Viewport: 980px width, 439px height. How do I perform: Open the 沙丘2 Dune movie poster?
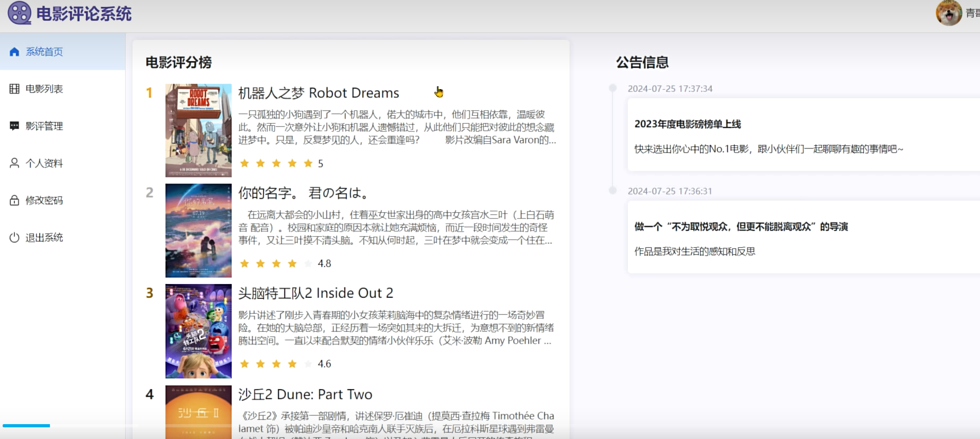(x=198, y=412)
